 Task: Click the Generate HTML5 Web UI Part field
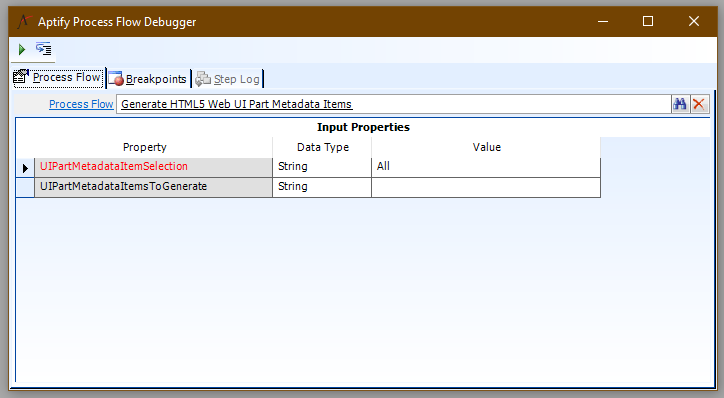tap(393, 104)
